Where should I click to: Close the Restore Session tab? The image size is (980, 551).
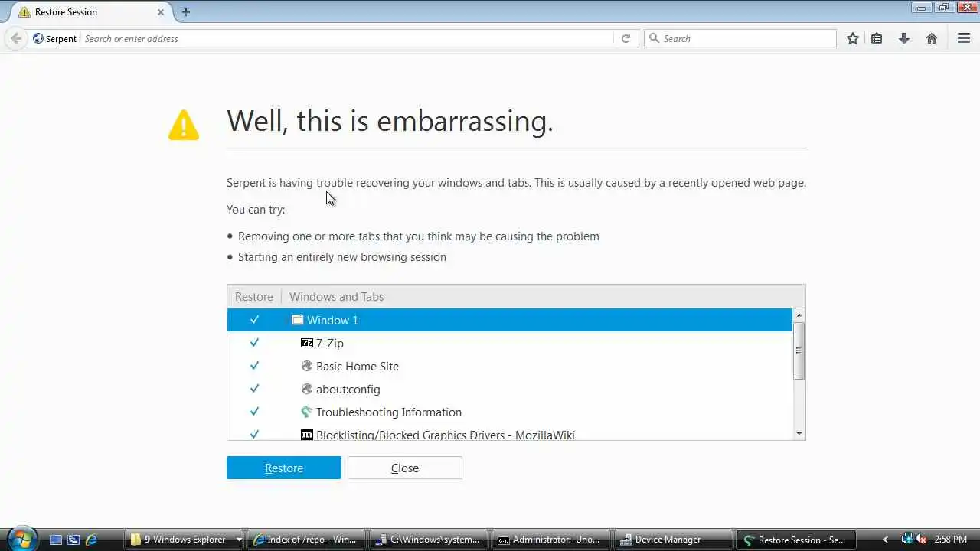[161, 12]
